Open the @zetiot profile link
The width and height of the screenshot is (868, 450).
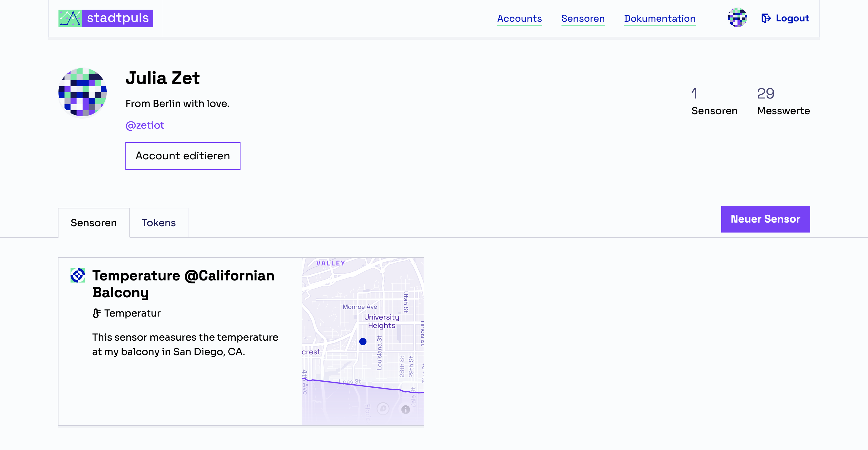tap(145, 125)
